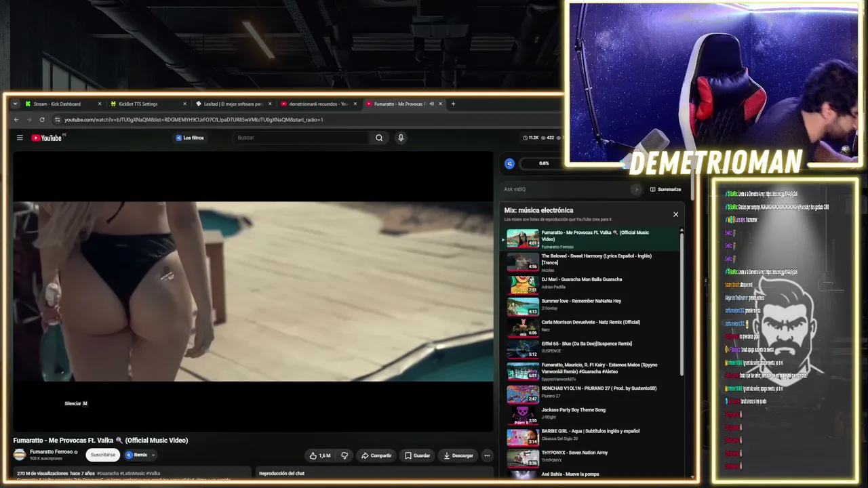
Task: Play Carla Morrison Devuelvete - Natz Remix
Action: tap(590, 327)
